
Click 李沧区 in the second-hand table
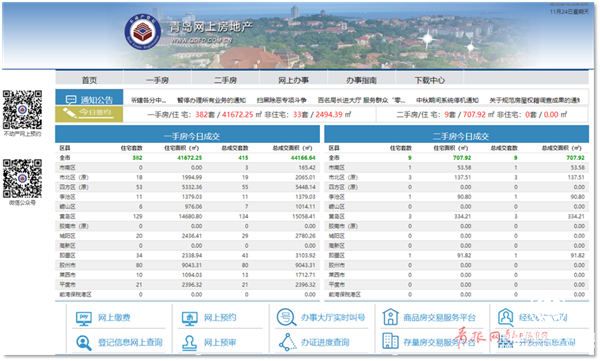coord(337,197)
